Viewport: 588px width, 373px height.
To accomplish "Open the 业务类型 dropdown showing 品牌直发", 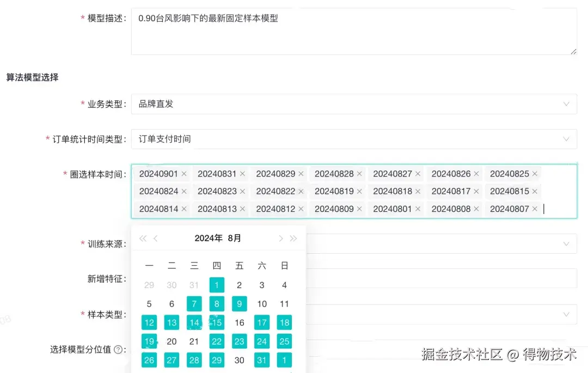I will pos(354,104).
